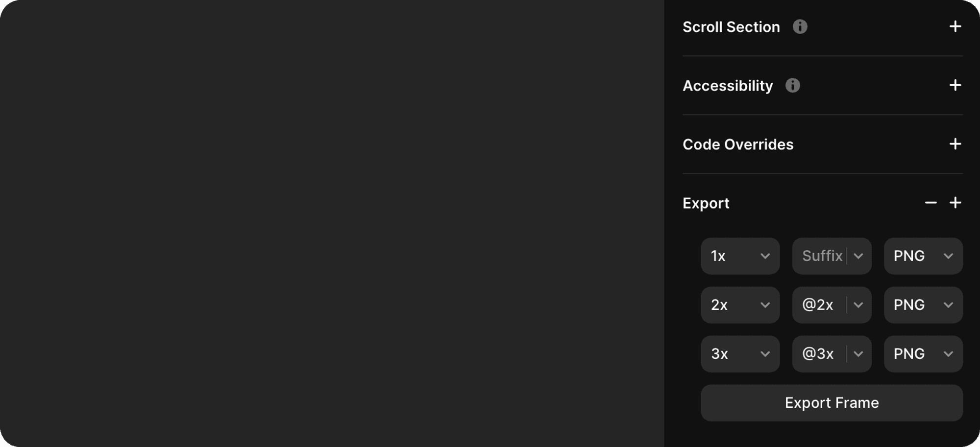
Task: Add a new export row with plus icon
Action: click(955, 203)
